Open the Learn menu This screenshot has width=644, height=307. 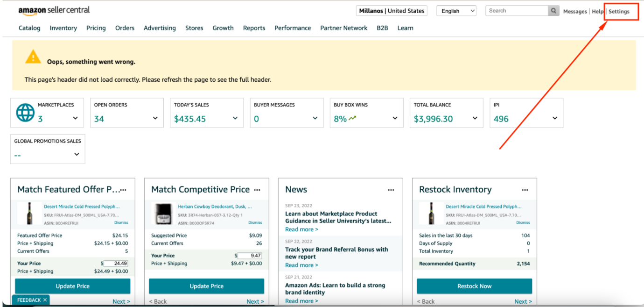point(405,28)
